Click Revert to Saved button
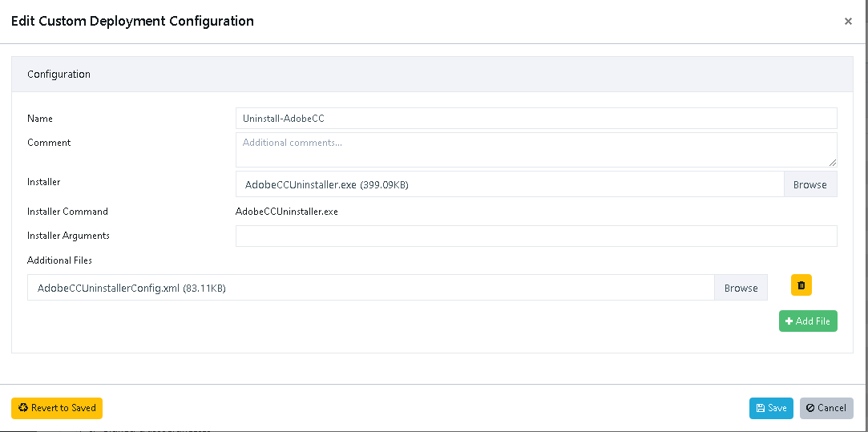Screen dimensions: 868x432 (x=57, y=408)
